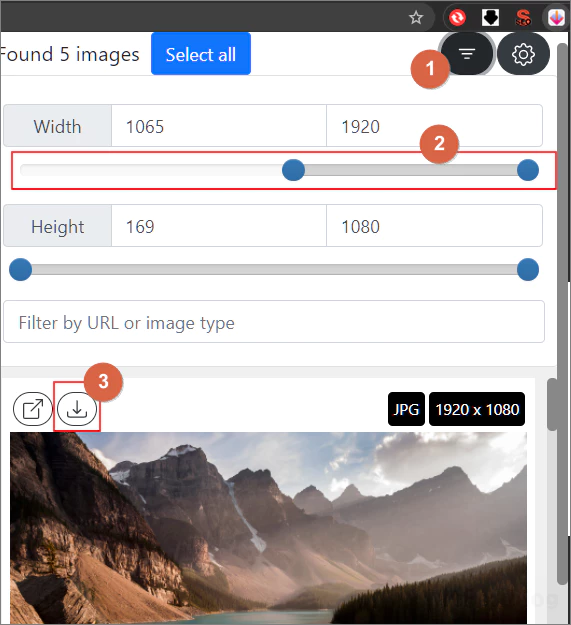Open settings with the gear icon
571x625 pixels.
click(x=523, y=53)
